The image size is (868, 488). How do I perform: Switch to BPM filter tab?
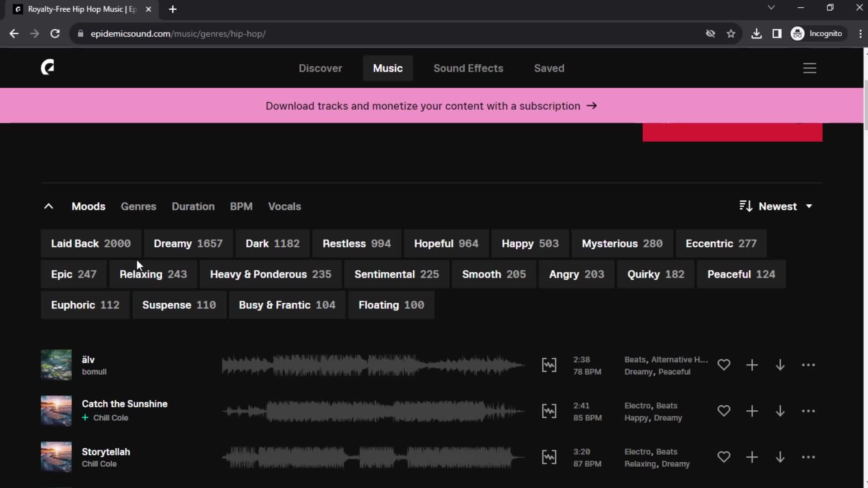[241, 206]
